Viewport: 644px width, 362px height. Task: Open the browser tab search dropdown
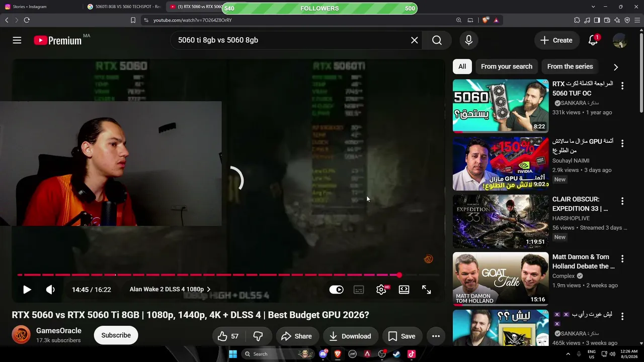593,7
